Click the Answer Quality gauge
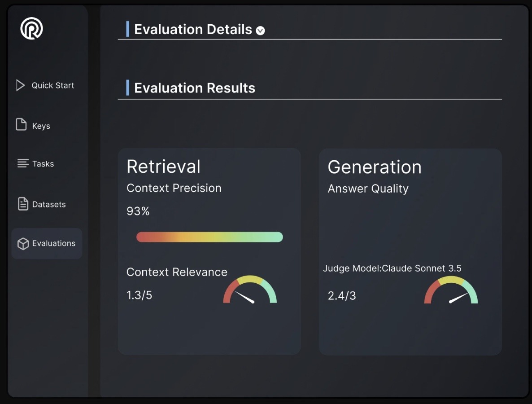Screen dimensions: 532x404 [451, 290]
